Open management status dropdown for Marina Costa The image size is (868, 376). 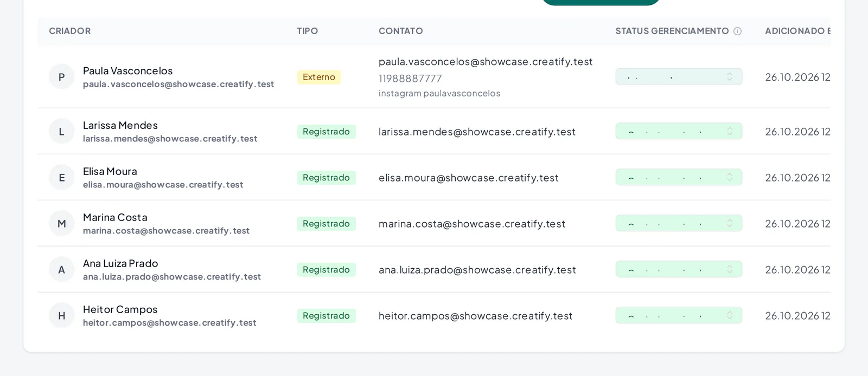tap(679, 223)
